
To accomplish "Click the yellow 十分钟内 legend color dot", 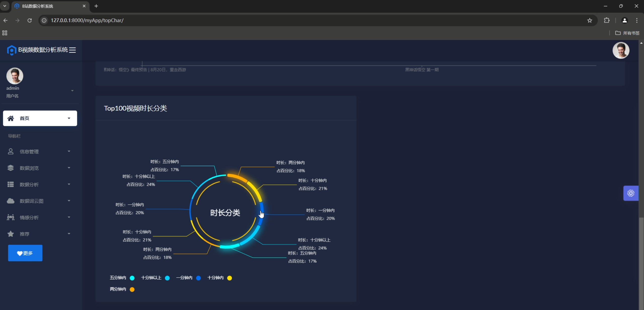I will coord(230,278).
